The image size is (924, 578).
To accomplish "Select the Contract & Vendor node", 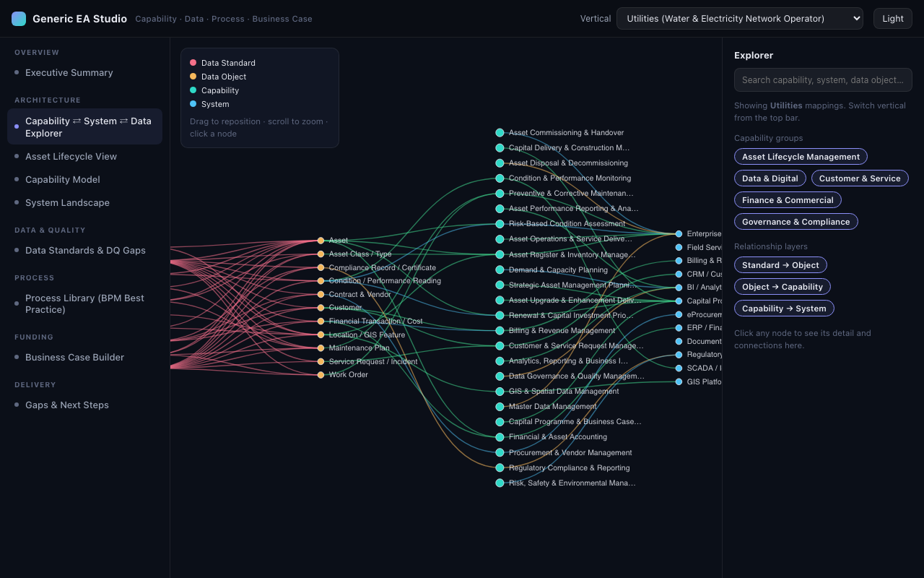I will click(x=321, y=294).
